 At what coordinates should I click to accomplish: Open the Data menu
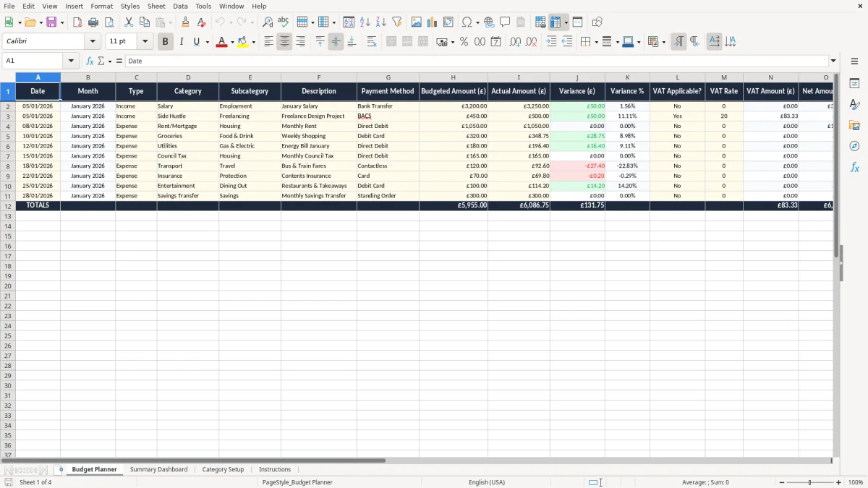180,6
